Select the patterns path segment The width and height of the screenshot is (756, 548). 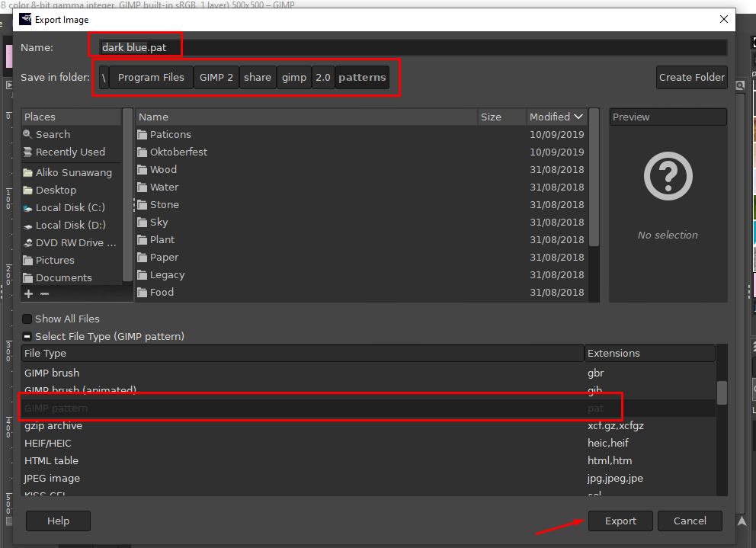pos(362,77)
